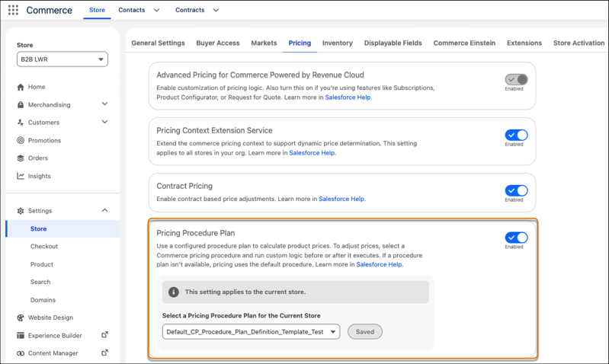Open the Contracts navigation tab
Viewport: 609px width, 364px height.
click(190, 10)
